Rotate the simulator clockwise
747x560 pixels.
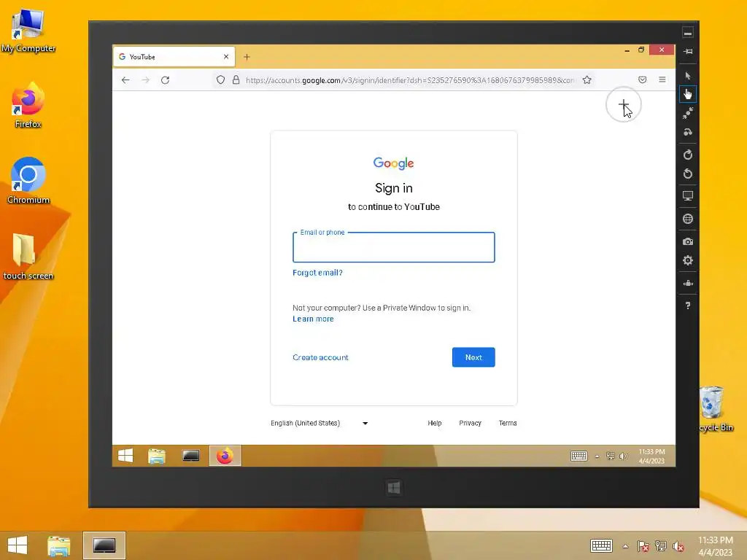[x=687, y=155]
